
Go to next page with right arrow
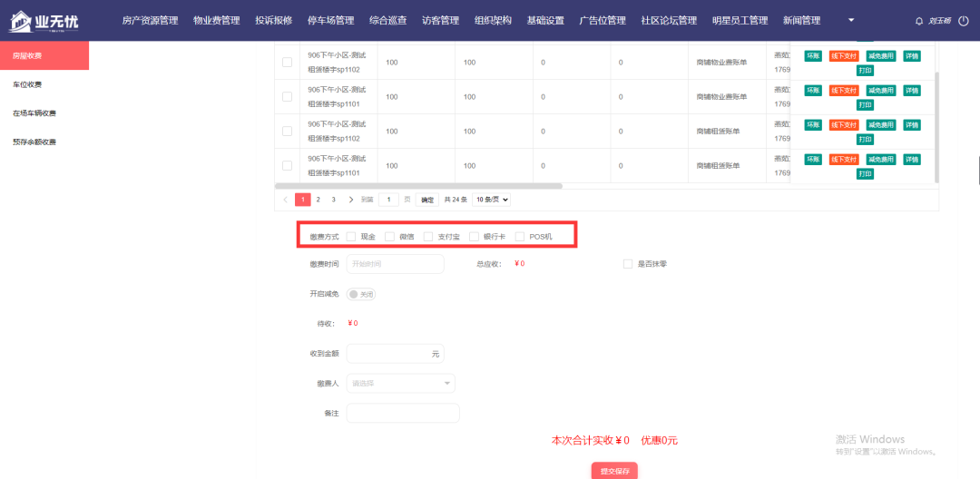[350, 200]
